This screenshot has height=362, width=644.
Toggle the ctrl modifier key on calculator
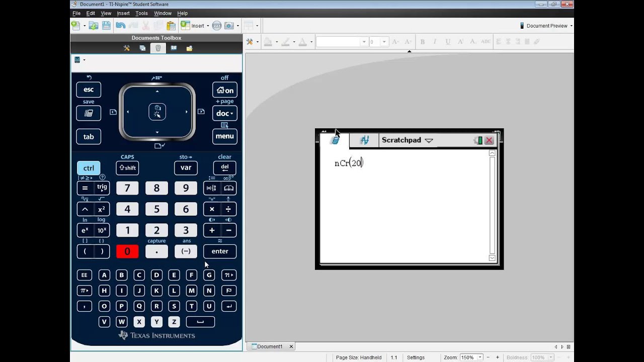(x=89, y=168)
